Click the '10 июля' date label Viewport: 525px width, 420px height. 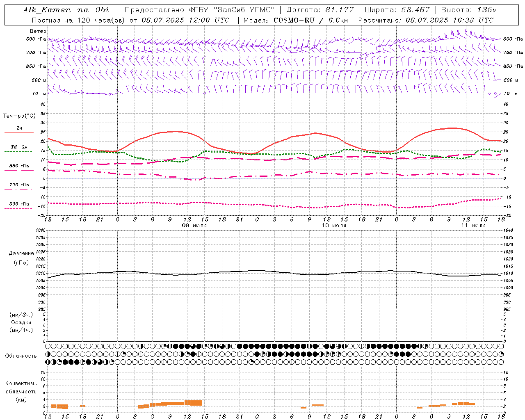pyautogui.click(x=334, y=226)
